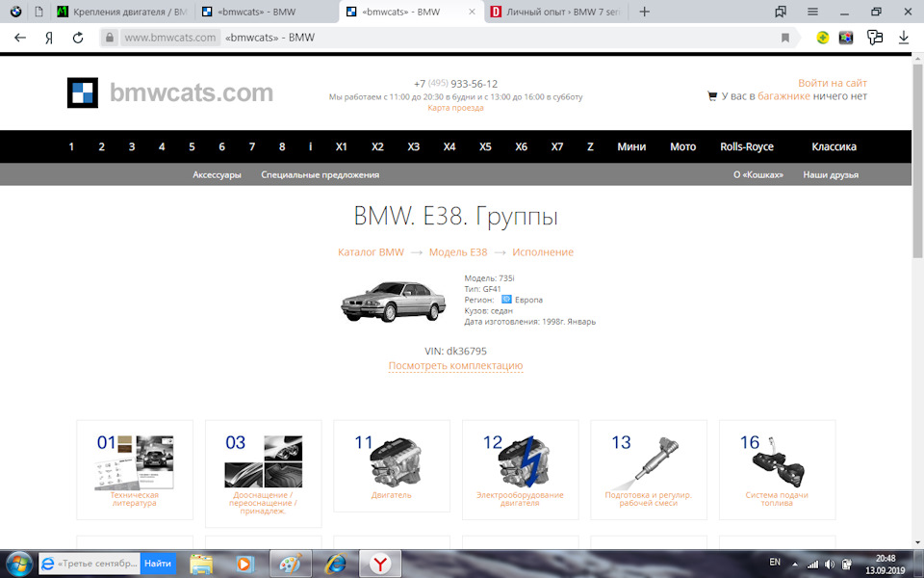Select series 3 in black menu

pos(132,146)
